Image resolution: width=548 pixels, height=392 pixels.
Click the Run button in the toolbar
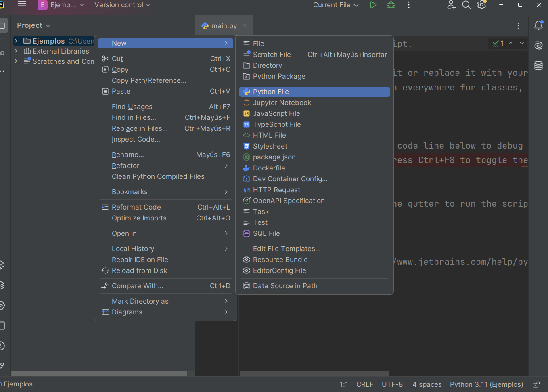point(373,5)
